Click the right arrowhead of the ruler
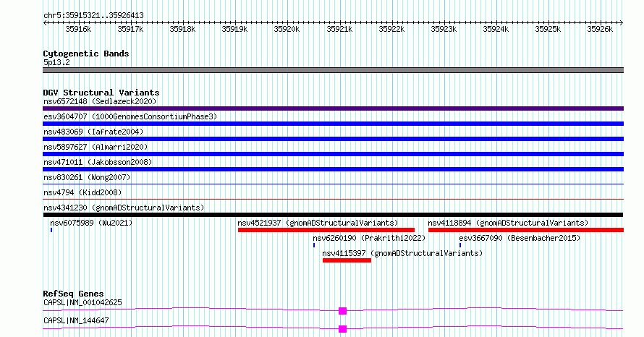644x337 pixels. tap(622, 23)
